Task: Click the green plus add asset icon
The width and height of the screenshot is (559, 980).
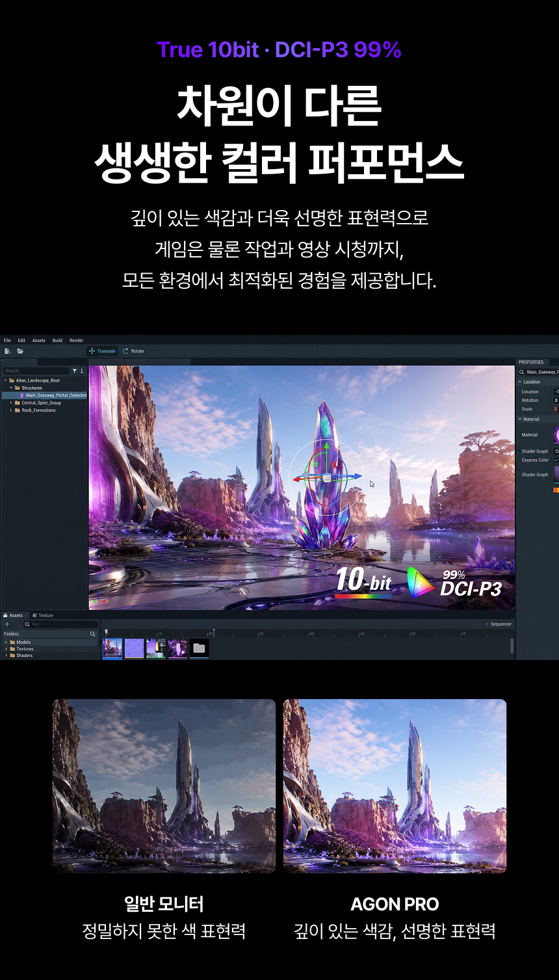Action: pyautogui.click(x=7, y=624)
